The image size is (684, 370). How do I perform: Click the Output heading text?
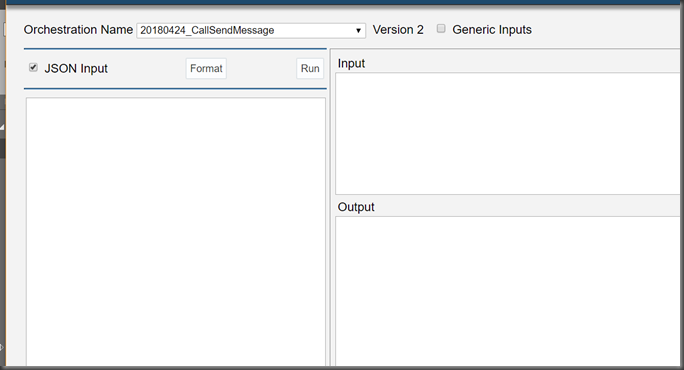(x=356, y=207)
